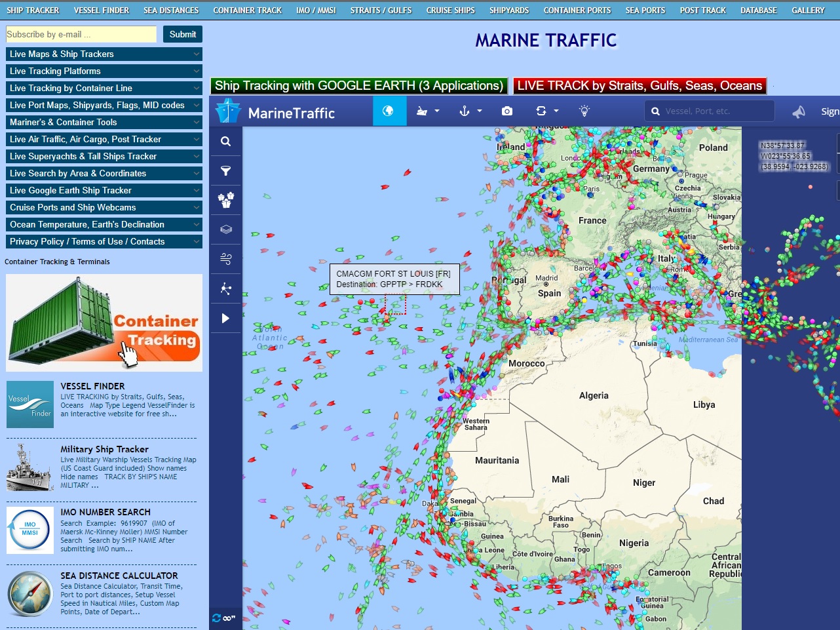Click the Container Tracking banner image

point(104,323)
